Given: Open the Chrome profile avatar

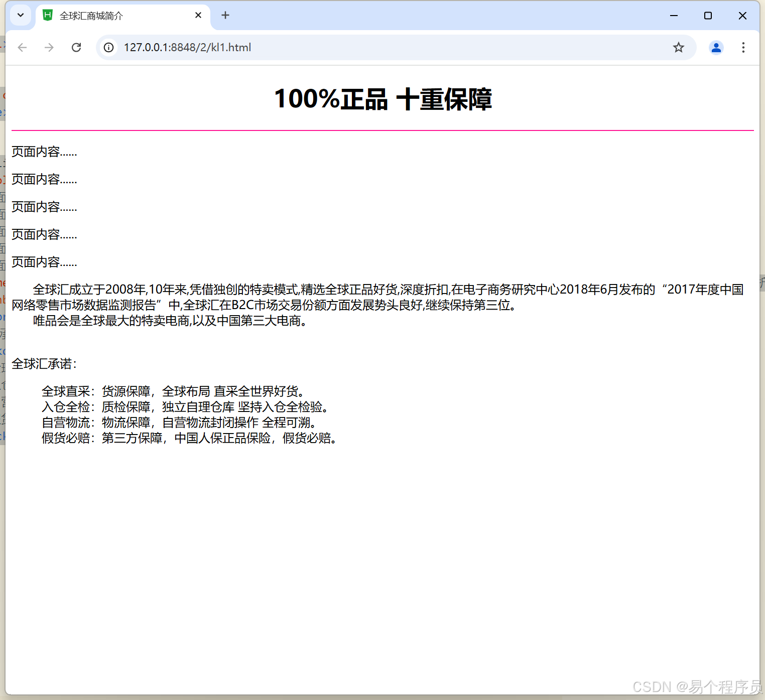Looking at the screenshot, I should coord(716,48).
